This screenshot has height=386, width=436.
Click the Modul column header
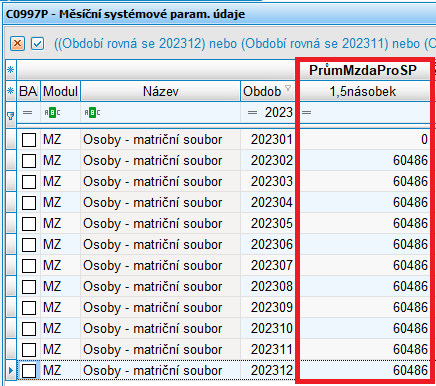[x=60, y=91]
